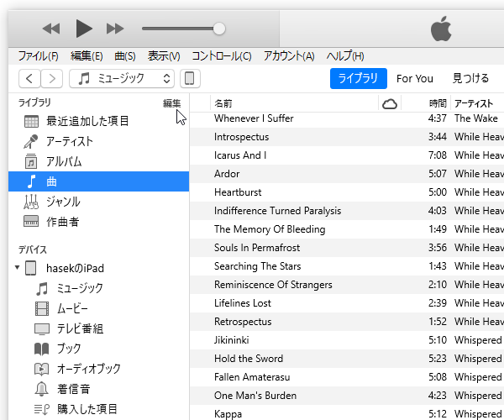504x420 pixels.
Task: Select the ジャンル guitars icon
Action: (31, 202)
